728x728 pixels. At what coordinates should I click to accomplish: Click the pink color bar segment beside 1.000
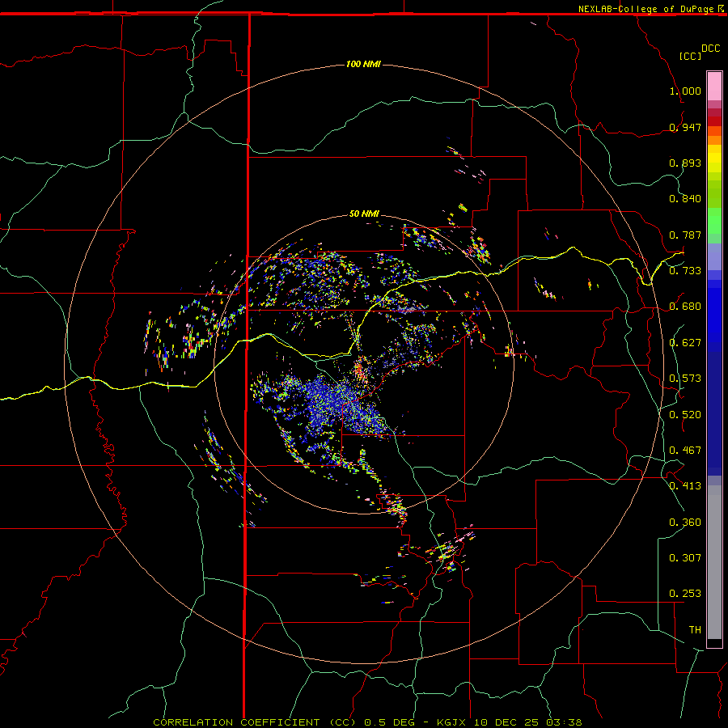pyautogui.click(x=714, y=87)
